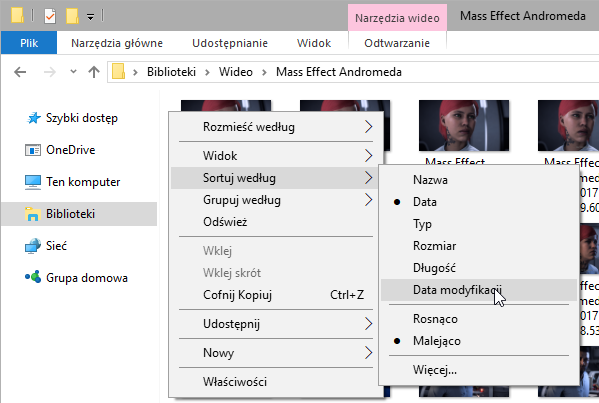Open Grupuj według submenu
This screenshot has height=403, width=599.
coord(275,200)
